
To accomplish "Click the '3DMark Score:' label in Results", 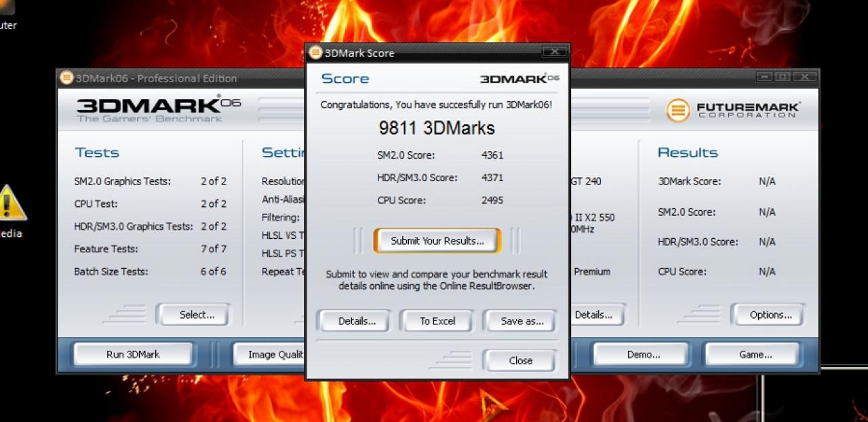I will (689, 182).
